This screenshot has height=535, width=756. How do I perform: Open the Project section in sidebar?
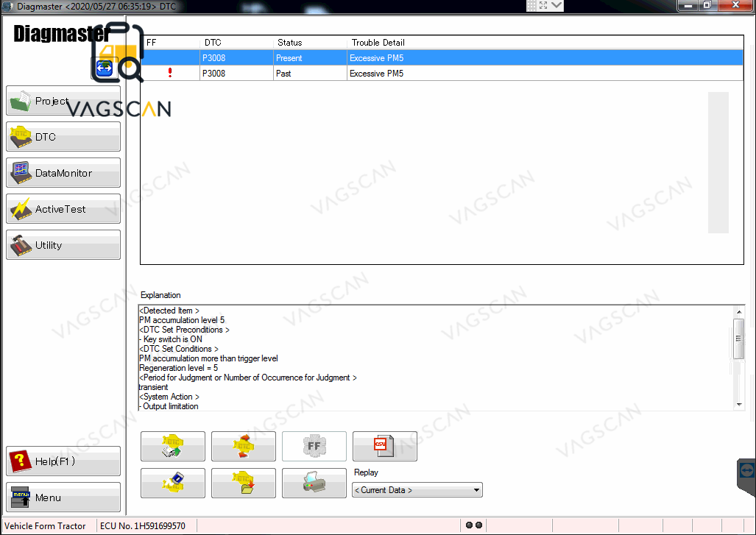(63, 101)
